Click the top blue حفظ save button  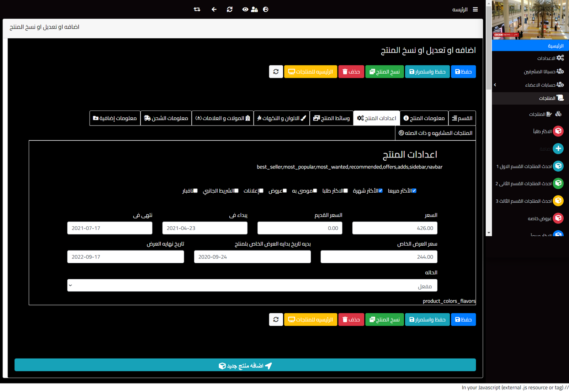pyautogui.click(x=463, y=72)
